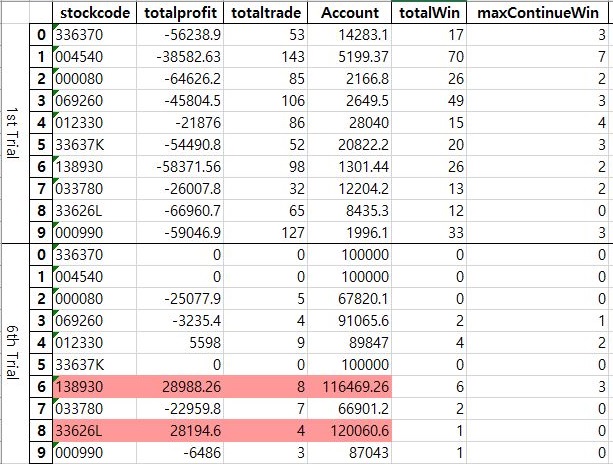The width and height of the screenshot is (613, 464).
Task: Click the '6th Trial' merged label cell
Action: [x=15, y=353]
